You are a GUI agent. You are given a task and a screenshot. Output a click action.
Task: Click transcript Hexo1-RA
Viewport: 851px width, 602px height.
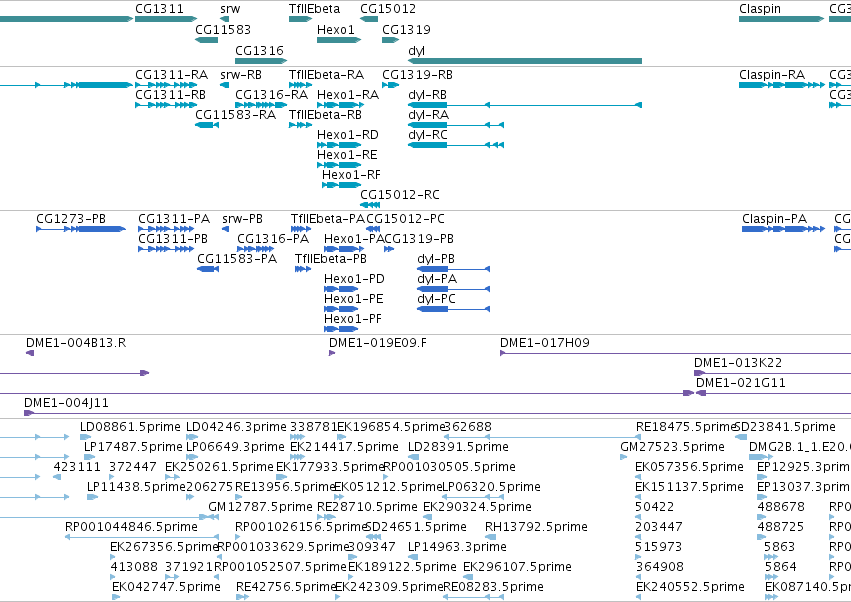pos(348,94)
